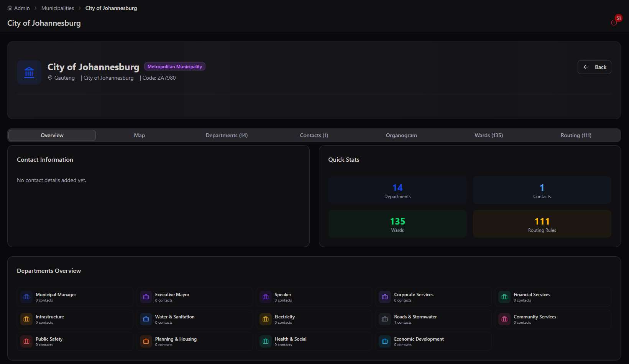Open the Departments (14) tab
Image resolution: width=629 pixels, height=364 pixels.
click(x=227, y=135)
